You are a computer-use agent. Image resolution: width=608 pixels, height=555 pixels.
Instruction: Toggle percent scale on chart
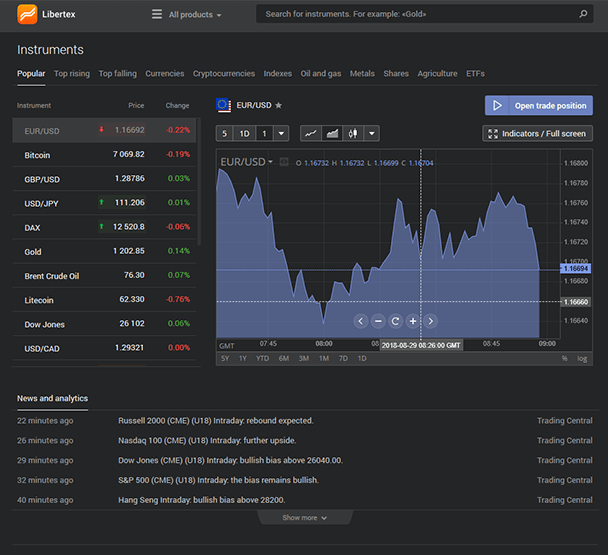click(x=565, y=358)
